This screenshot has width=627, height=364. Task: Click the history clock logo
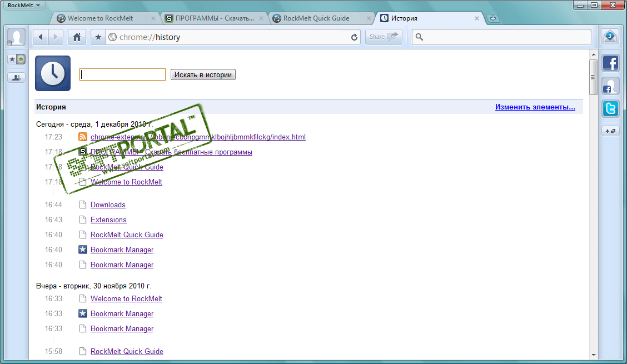coord(53,73)
